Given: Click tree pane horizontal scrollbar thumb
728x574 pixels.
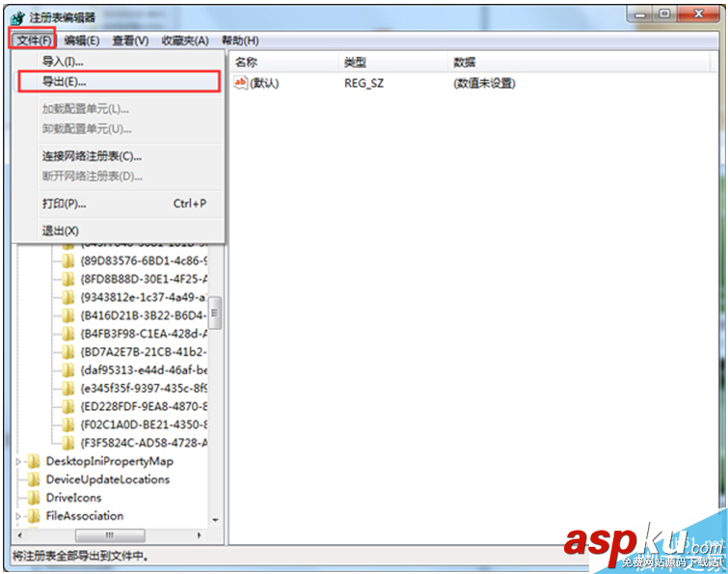Looking at the screenshot, I should click(110, 535).
